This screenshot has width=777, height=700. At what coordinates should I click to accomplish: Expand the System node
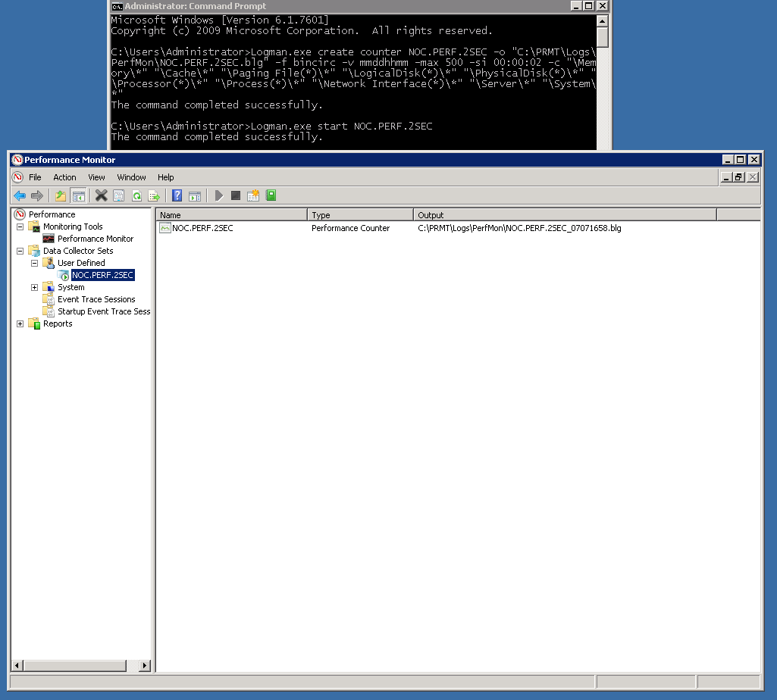tap(35, 287)
